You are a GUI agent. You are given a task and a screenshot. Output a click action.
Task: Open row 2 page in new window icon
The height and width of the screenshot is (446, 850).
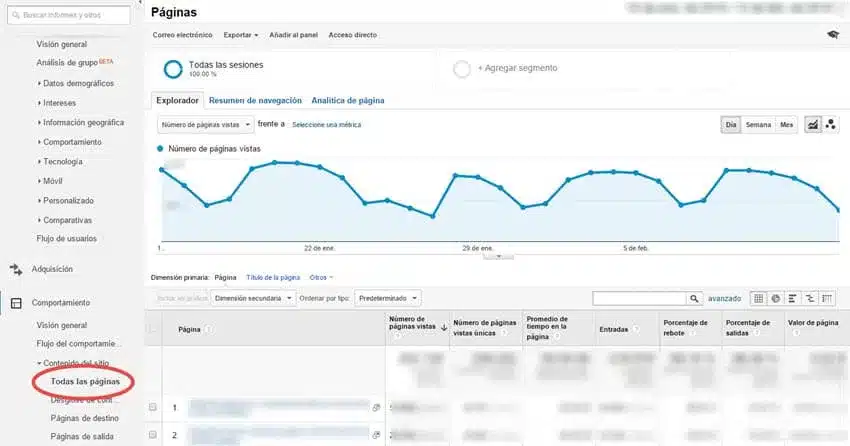coord(376,435)
